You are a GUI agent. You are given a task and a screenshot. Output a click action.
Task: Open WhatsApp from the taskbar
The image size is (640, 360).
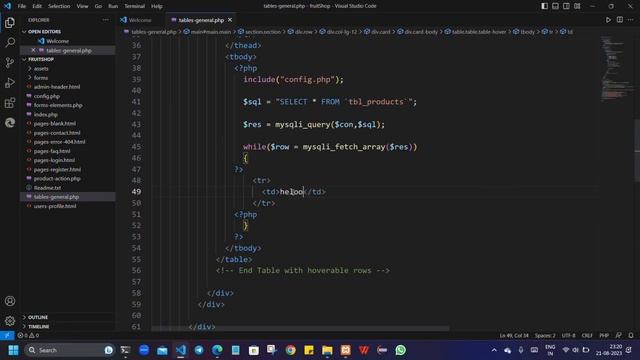(400, 350)
